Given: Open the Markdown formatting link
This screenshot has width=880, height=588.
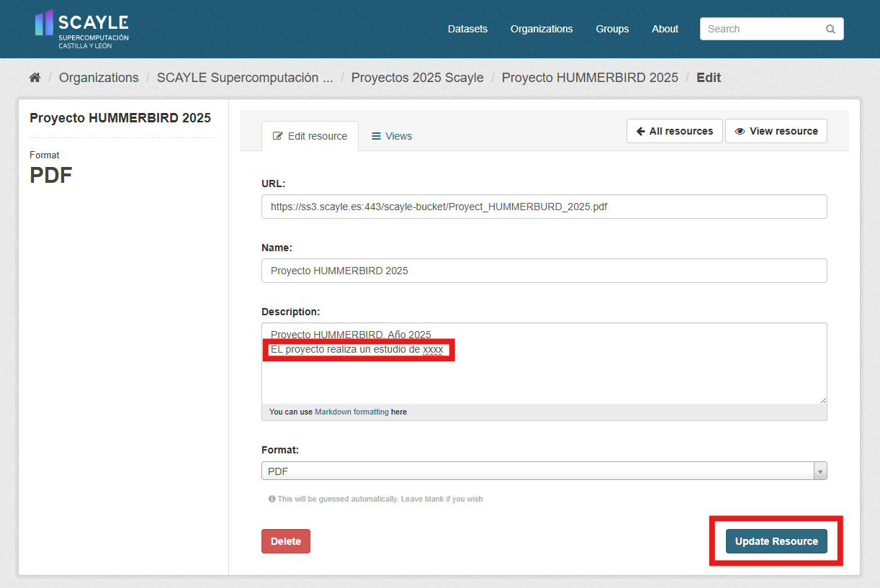Looking at the screenshot, I should pos(351,412).
